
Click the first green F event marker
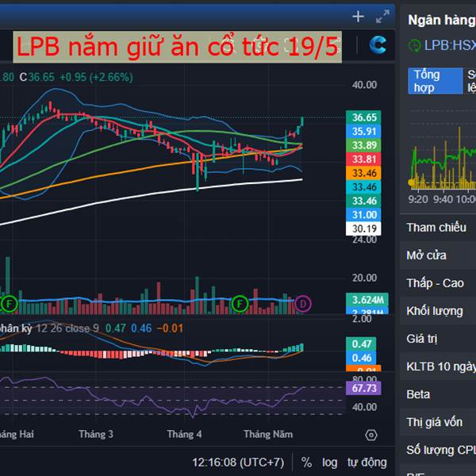[x=9, y=303]
